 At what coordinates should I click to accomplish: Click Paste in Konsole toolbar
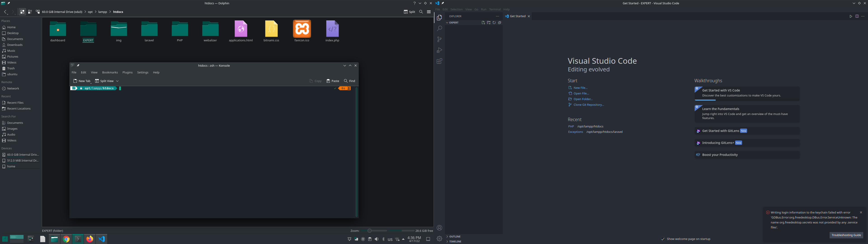(x=333, y=81)
